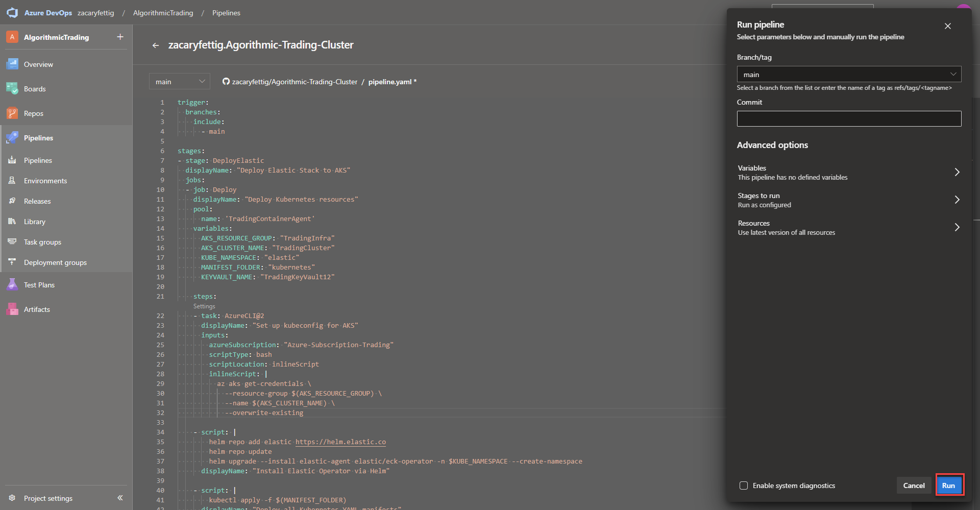Expand Stages to run option
Viewport: 980px width, 510px height.
[848, 200]
